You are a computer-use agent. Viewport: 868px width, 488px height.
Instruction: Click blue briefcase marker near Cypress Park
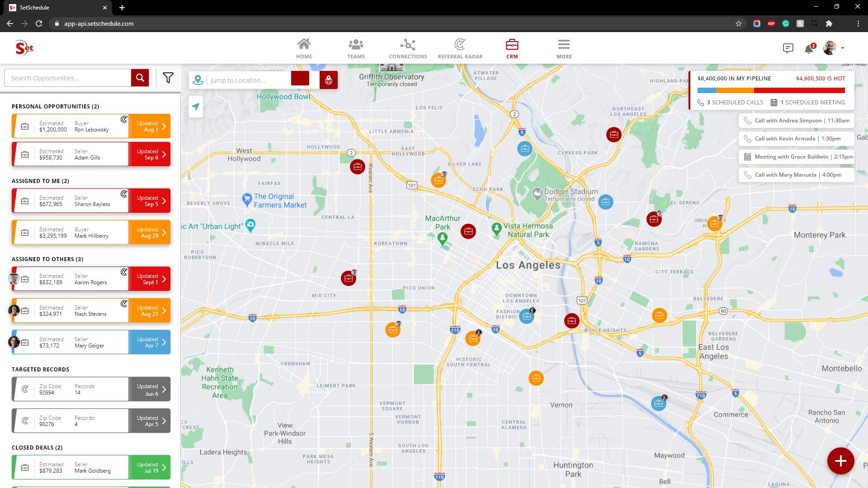click(525, 149)
